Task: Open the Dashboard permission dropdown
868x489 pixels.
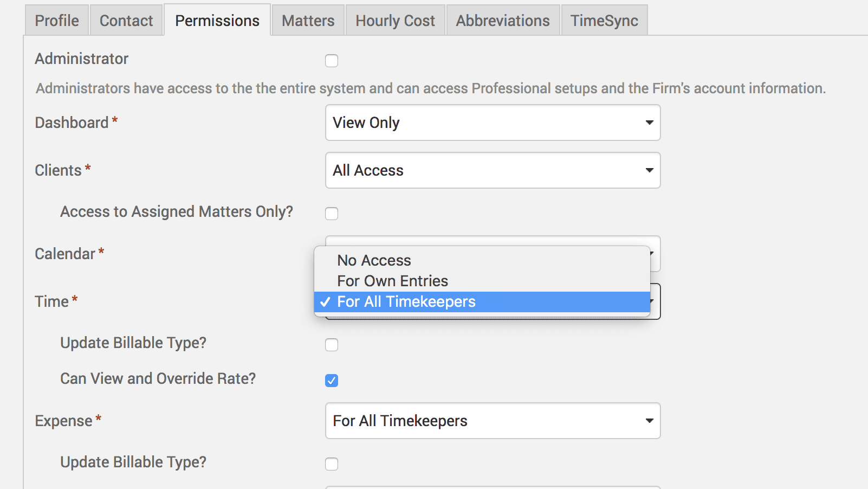Action: tap(492, 123)
